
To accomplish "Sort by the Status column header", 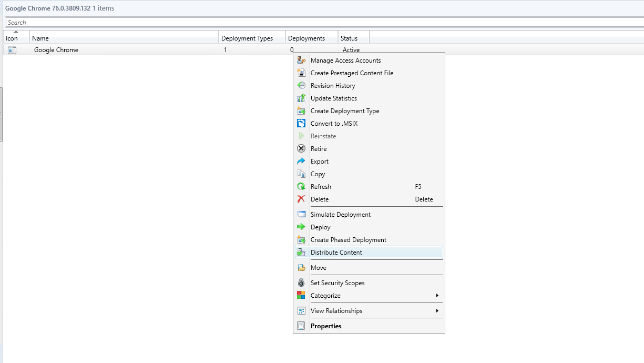I will click(x=353, y=37).
